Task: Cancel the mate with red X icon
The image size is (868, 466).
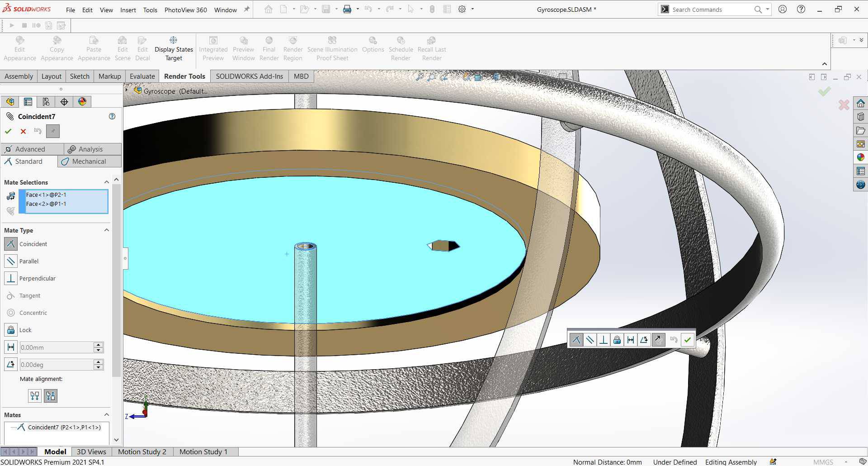Action: click(23, 131)
